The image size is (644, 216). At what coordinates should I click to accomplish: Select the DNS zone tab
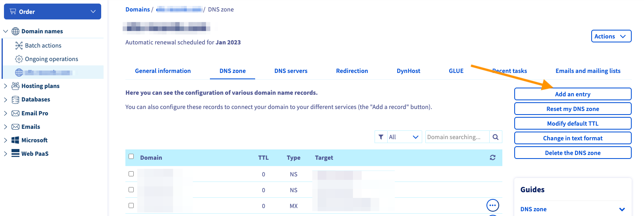pos(233,71)
